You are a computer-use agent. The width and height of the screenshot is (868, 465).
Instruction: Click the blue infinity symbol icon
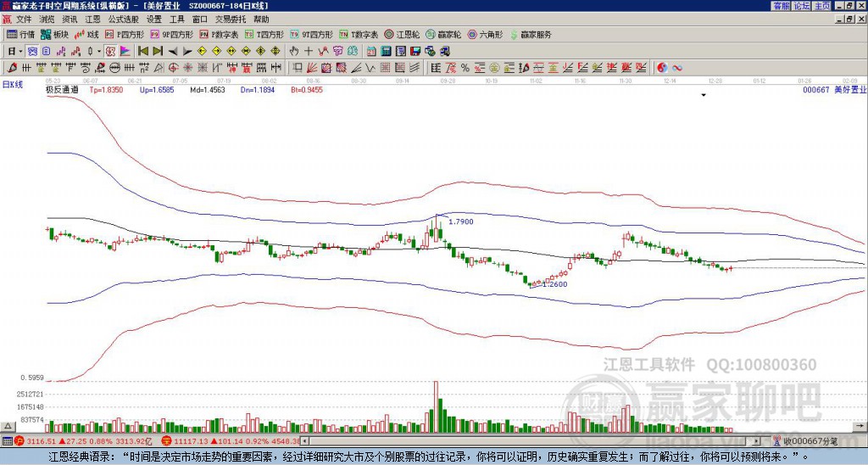(x=677, y=68)
